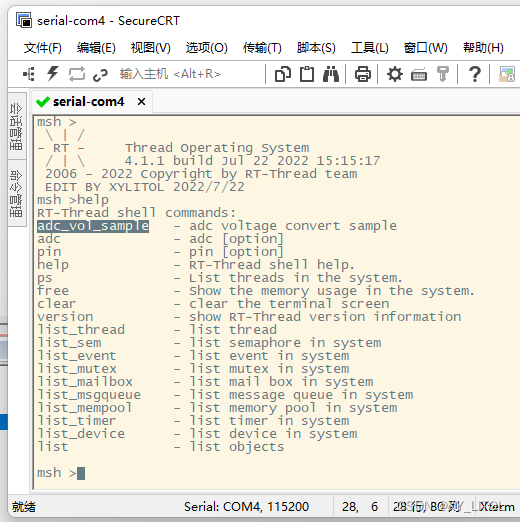Close the serial-com4 tab
The height and width of the screenshot is (522, 520).
coord(141,101)
